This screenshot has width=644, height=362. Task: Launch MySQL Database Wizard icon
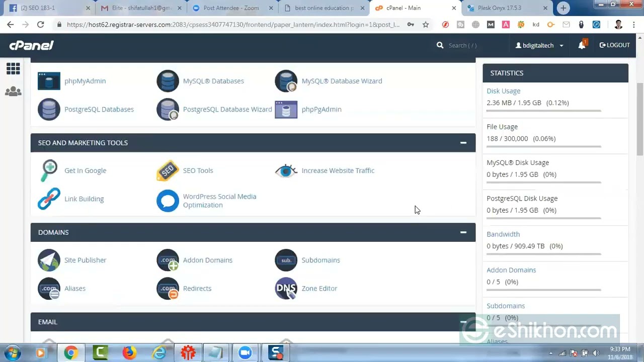pos(286,81)
